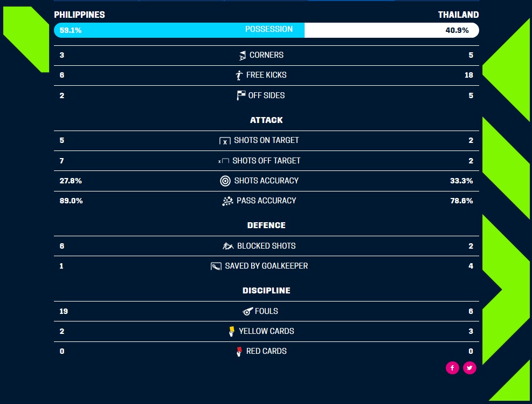Click the SHOTS OFF TARGET label
Image resolution: width=532 pixels, height=404 pixels.
266,161
